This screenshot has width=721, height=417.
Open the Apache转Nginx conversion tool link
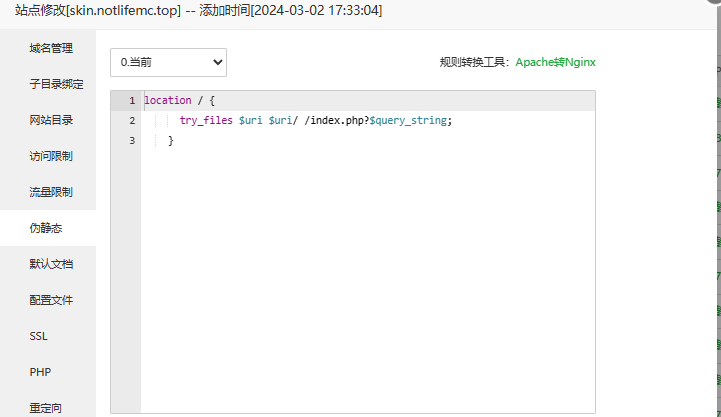pos(555,62)
